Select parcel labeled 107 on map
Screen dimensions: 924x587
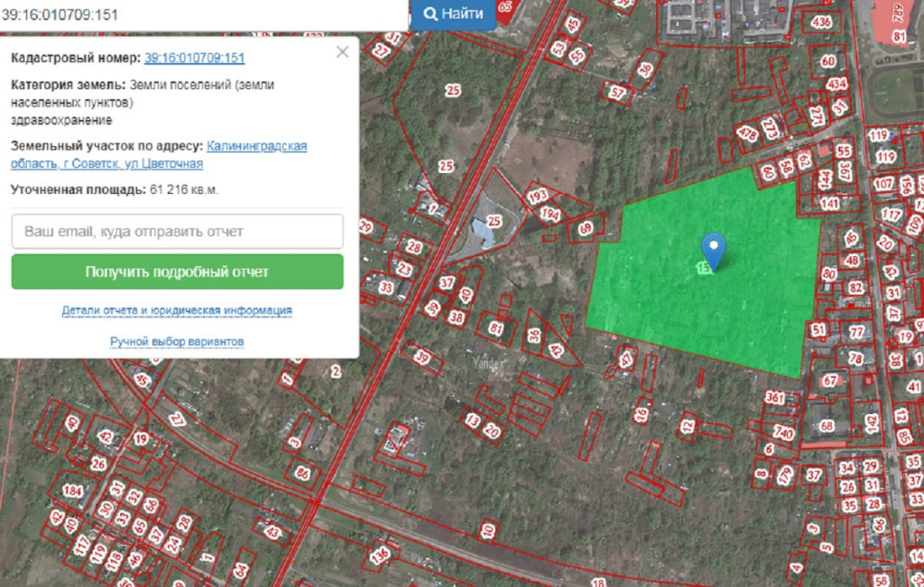(884, 184)
